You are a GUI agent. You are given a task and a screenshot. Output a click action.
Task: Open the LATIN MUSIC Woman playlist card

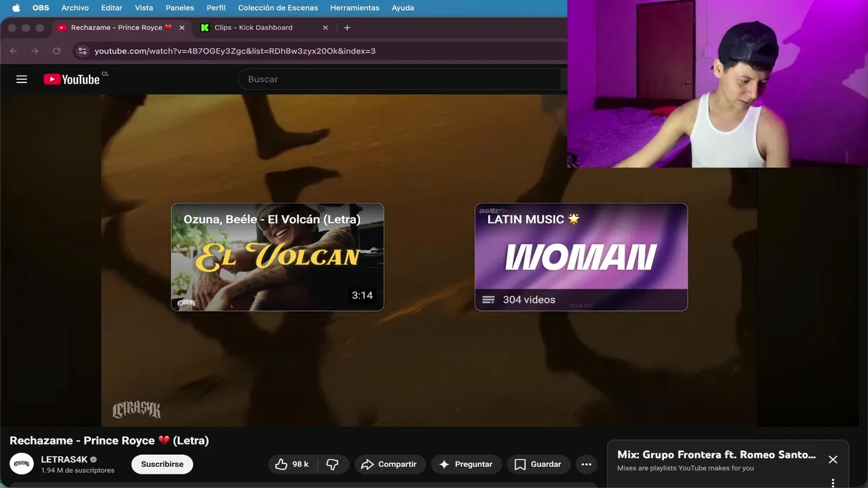581,257
